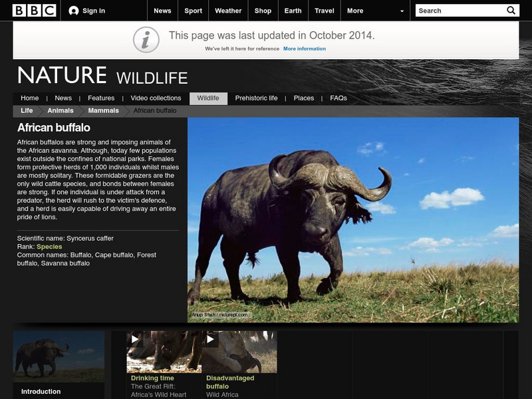Click the info icon in the update banner
532x399 pixels.
pos(145,38)
